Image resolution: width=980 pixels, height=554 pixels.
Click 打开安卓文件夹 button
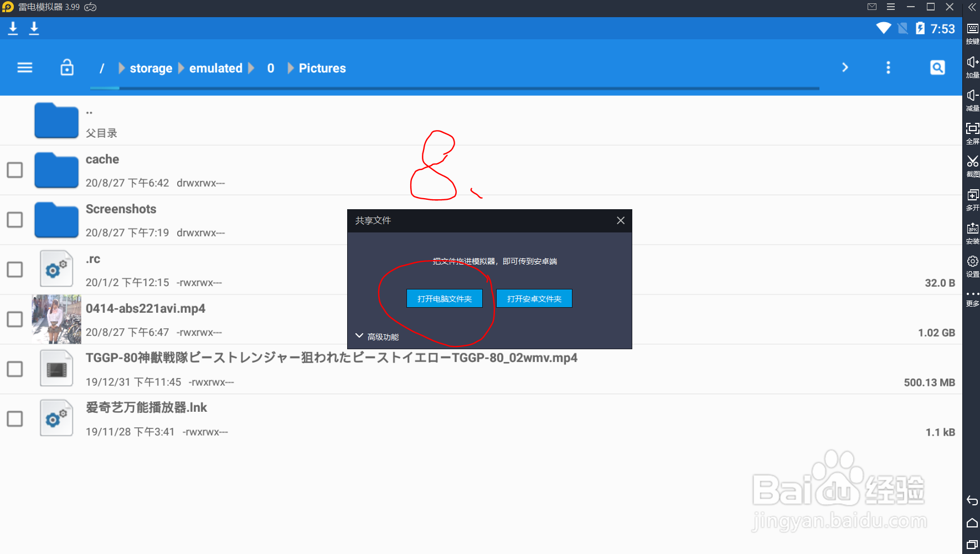534,298
